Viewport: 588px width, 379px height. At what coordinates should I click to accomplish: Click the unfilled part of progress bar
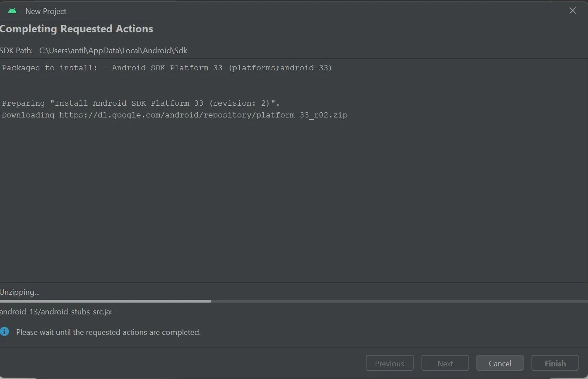click(x=393, y=301)
